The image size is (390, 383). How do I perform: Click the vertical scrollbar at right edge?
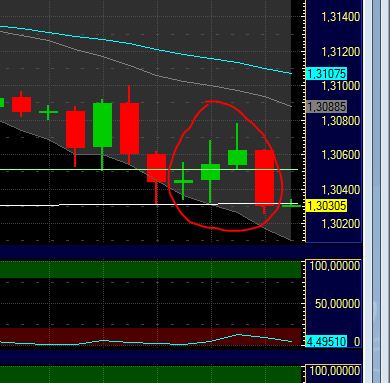(376, 191)
